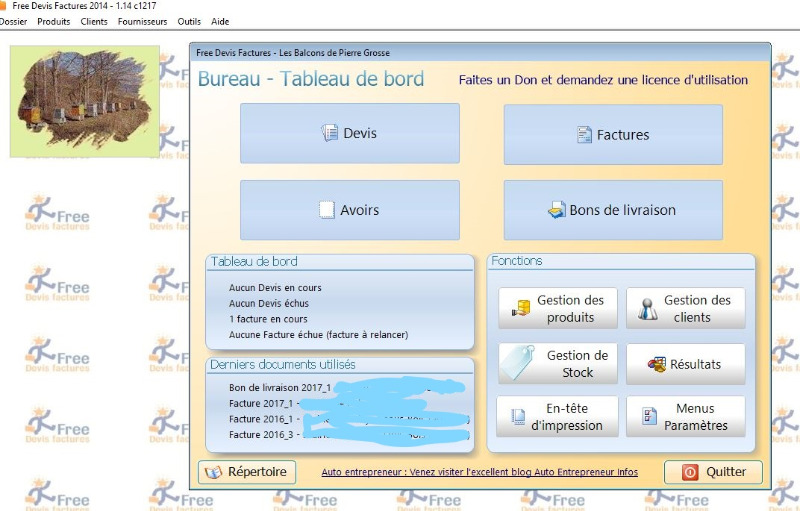Viewport: 800px width, 511px height.
Task: Open the Produits menu
Action: (54, 21)
